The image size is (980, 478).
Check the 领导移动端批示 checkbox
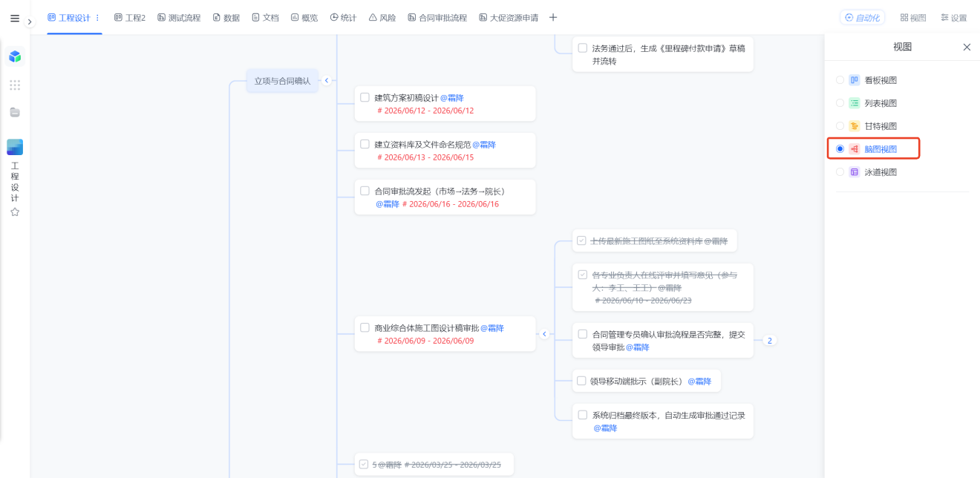point(582,381)
